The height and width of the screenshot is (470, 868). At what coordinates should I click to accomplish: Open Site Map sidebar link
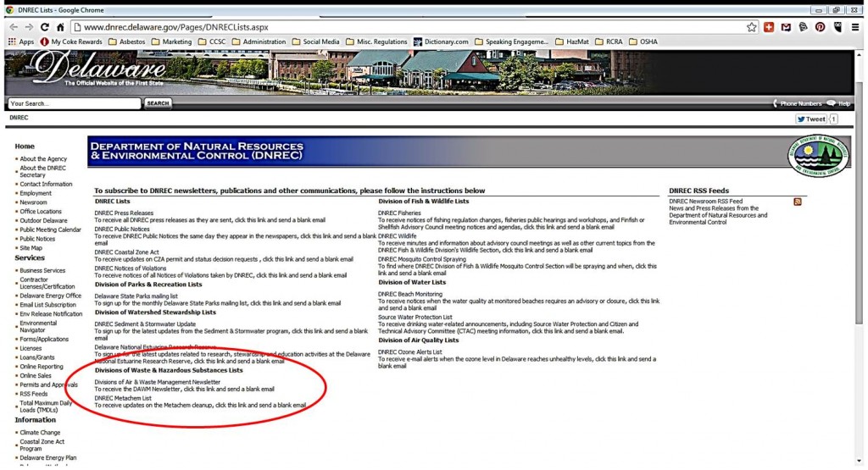tap(31, 248)
